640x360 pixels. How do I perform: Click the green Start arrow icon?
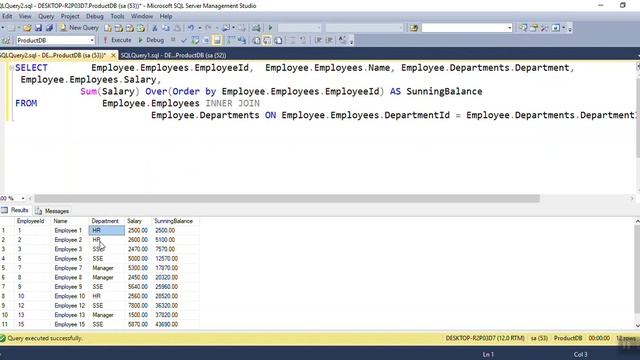click(x=270, y=28)
